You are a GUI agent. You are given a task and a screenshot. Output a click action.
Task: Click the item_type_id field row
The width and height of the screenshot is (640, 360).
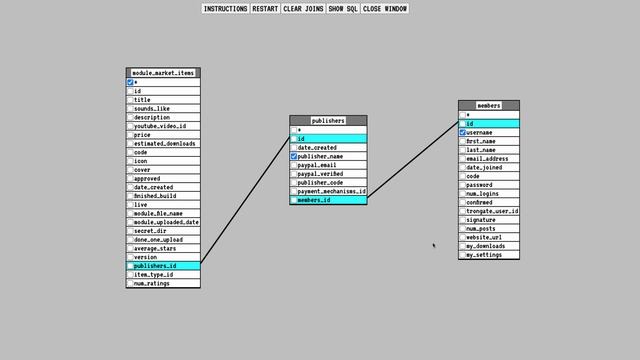click(163, 275)
